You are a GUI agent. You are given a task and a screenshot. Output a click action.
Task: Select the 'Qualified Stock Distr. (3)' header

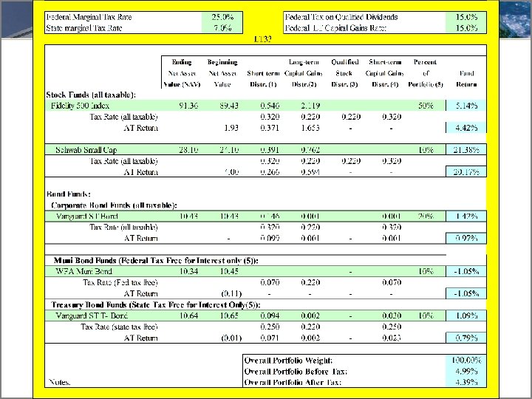[344, 73]
